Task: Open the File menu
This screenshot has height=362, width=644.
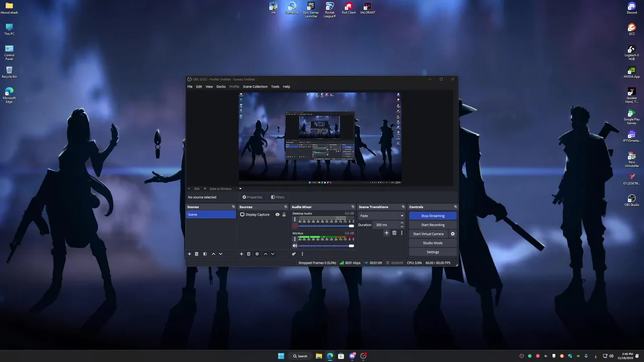Action: tap(190, 86)
